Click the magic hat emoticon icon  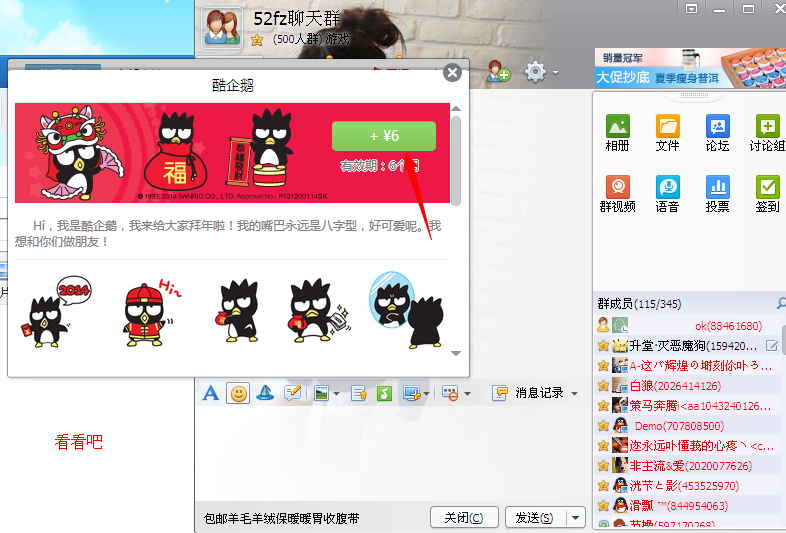(x=265, y=393)
